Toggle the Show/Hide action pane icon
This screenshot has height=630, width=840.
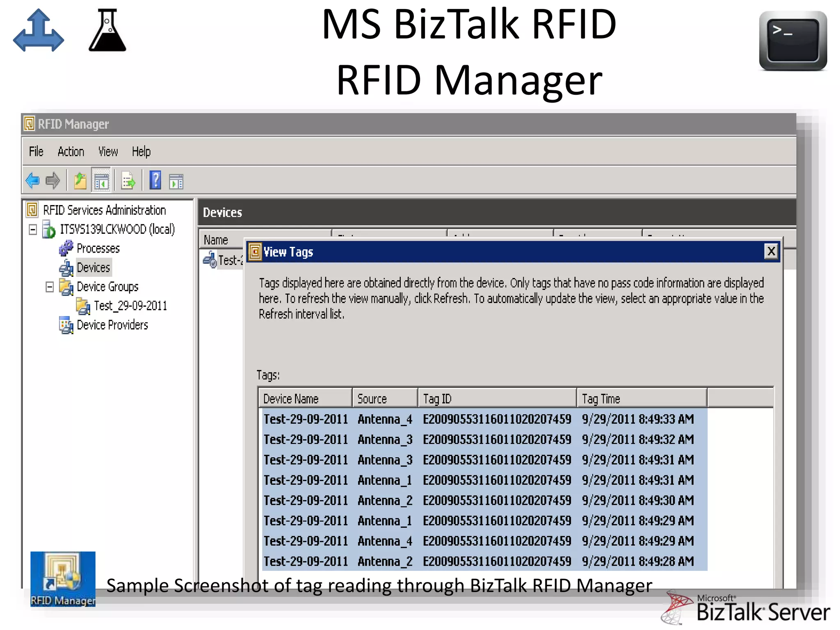[176, 181]
